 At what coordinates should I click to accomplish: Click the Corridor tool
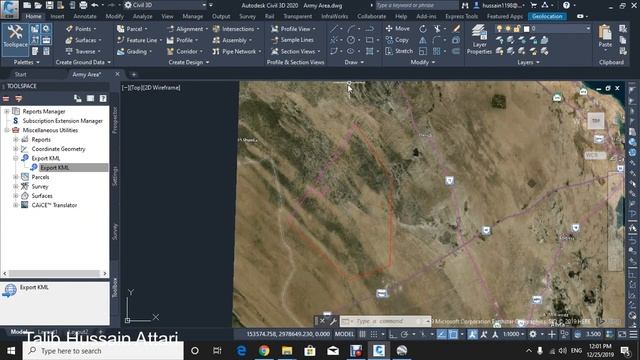[184, 51]
